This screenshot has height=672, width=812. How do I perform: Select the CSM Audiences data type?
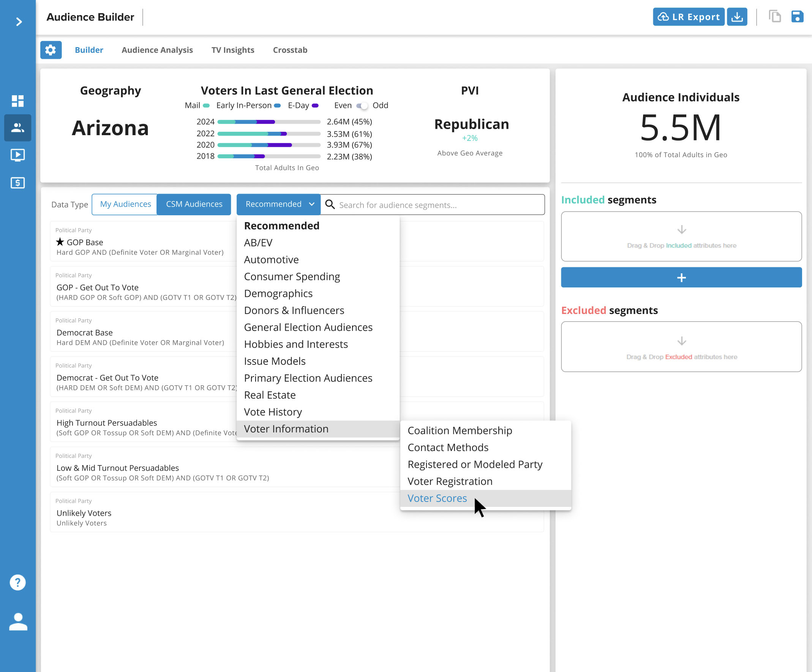[x=194, y=204]
